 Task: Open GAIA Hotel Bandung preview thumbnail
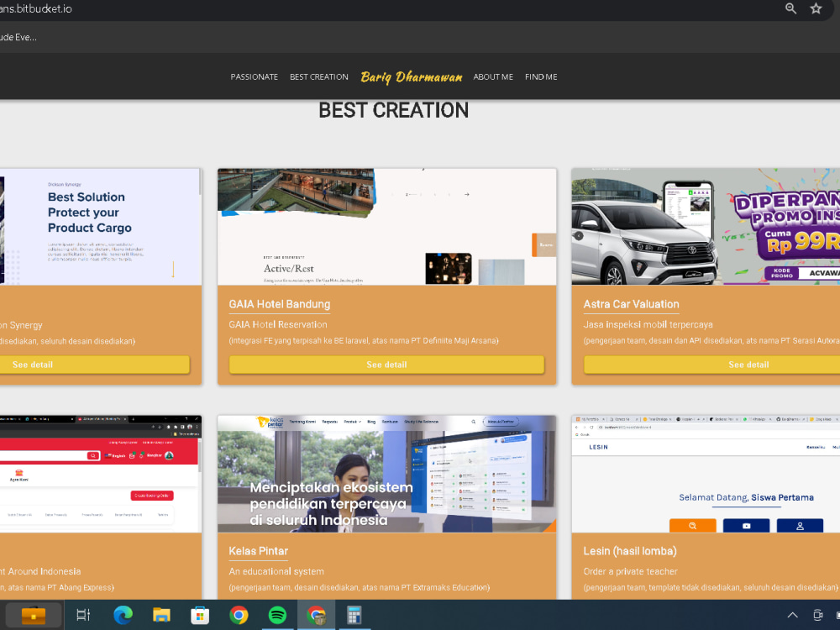(386, 227)
